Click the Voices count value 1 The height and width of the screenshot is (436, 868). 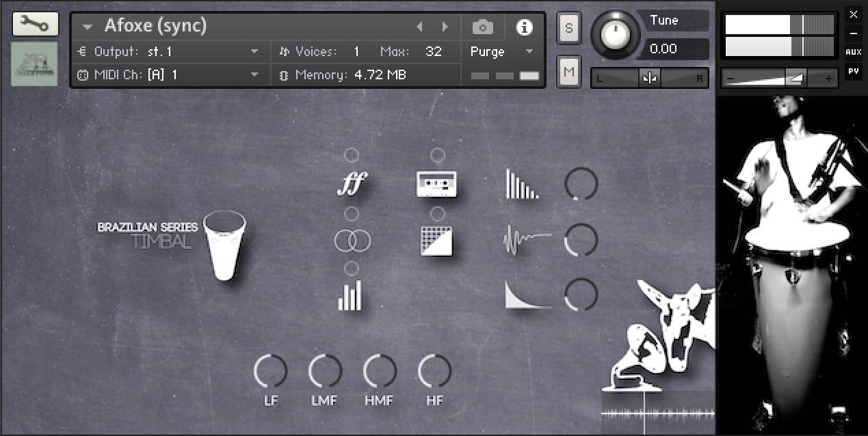[356, 51]
